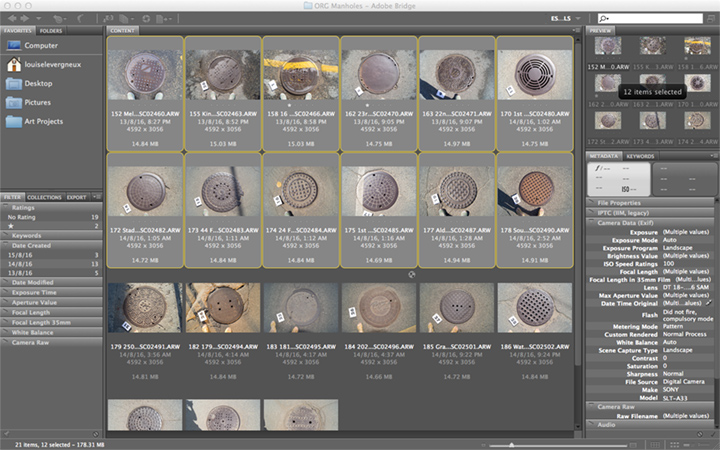The height and width of the screenshot is (450, 720).
Task: Toggle the 13/8/16 date filter
Action: (51, 273)
